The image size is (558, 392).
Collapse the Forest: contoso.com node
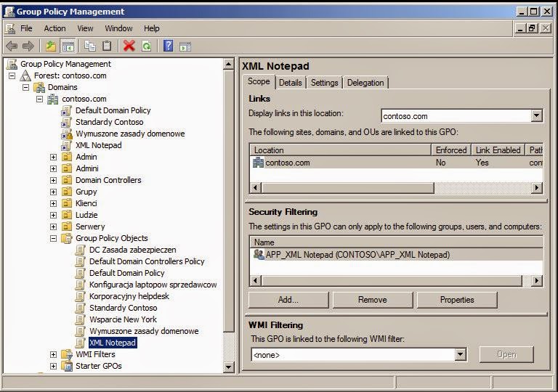click(x=12, y=75)
